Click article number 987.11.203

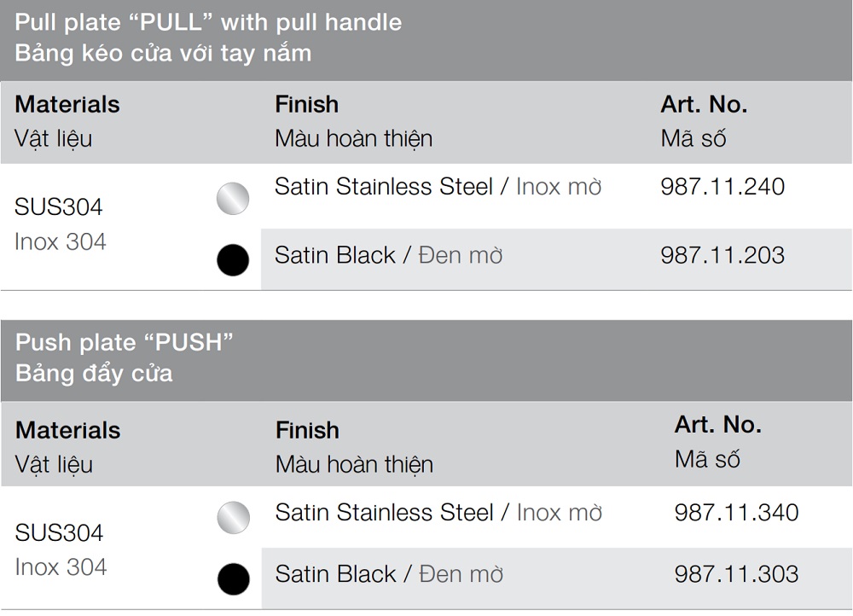[722, 255]
